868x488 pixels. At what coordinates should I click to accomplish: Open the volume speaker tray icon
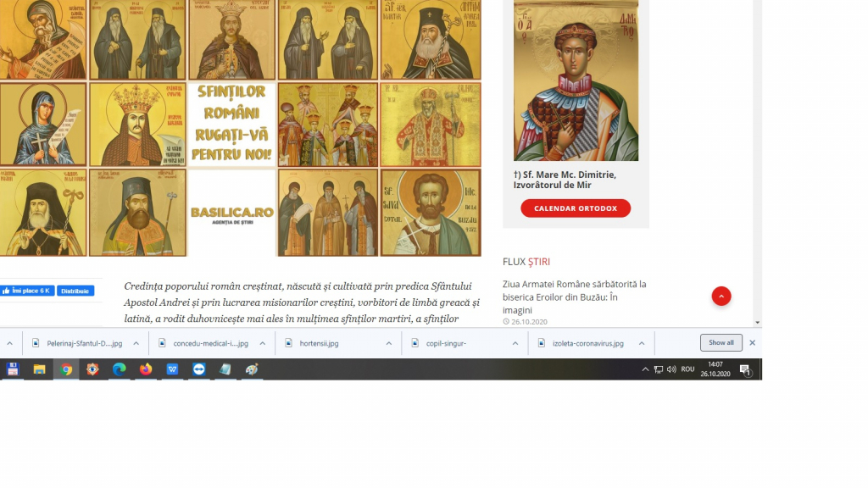tap(671, 369)
